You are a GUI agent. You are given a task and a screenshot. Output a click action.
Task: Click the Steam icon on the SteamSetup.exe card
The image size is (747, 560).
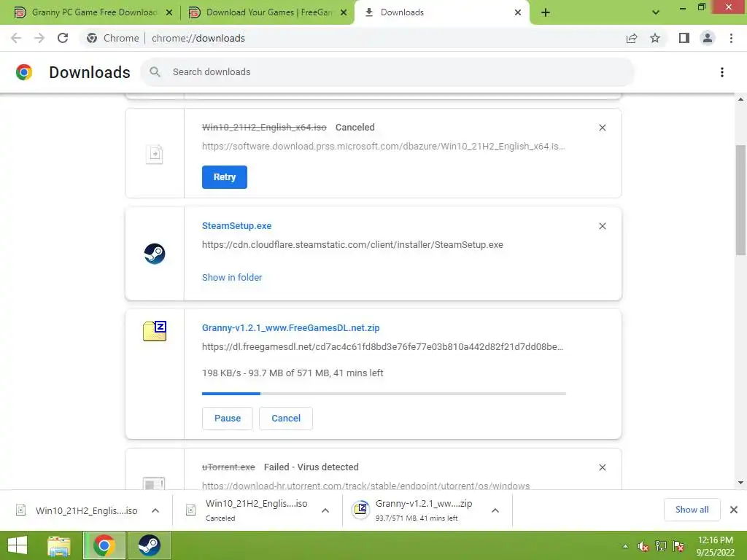click(155, 253)
